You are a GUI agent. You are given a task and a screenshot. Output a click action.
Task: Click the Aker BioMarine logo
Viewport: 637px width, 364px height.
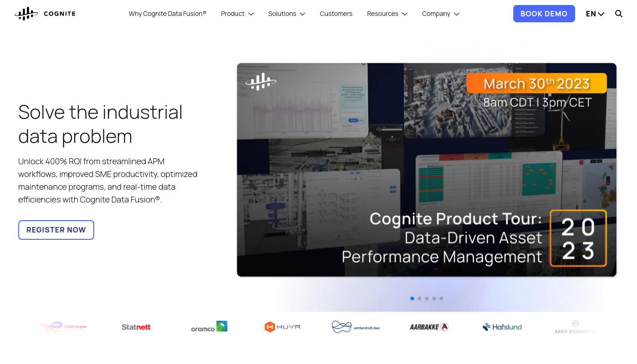(576, 327)
